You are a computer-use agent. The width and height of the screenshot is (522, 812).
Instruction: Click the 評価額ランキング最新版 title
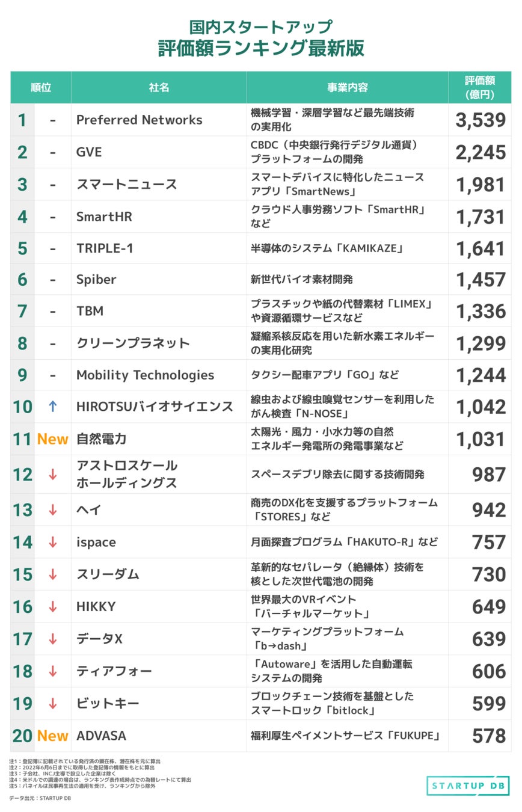coord(261,48)
